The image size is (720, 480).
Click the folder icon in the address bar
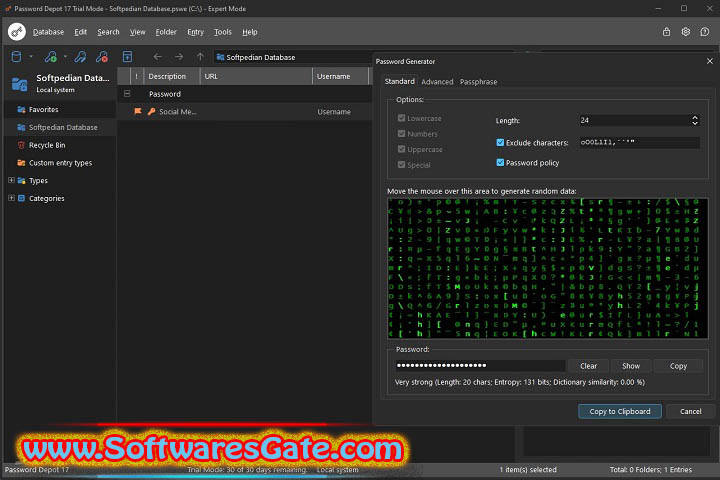click(x=220, y=57)
